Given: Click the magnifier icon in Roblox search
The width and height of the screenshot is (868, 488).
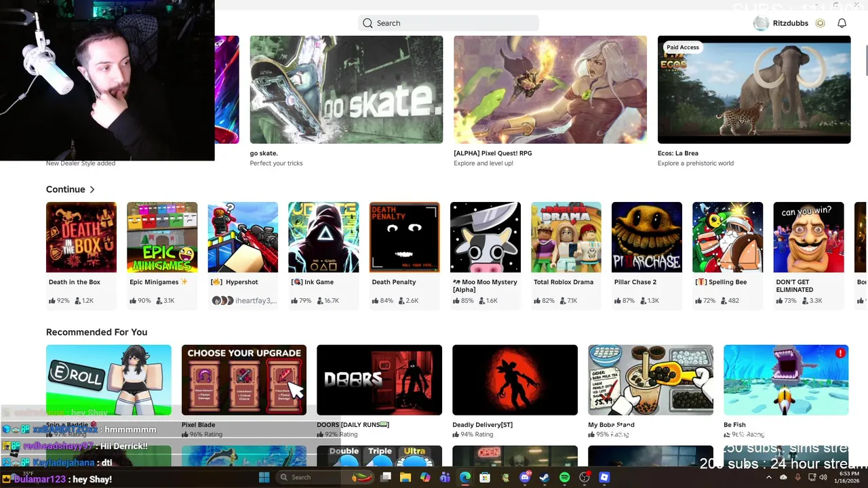Looking at the screenshot, I should (x=368, y=23).
